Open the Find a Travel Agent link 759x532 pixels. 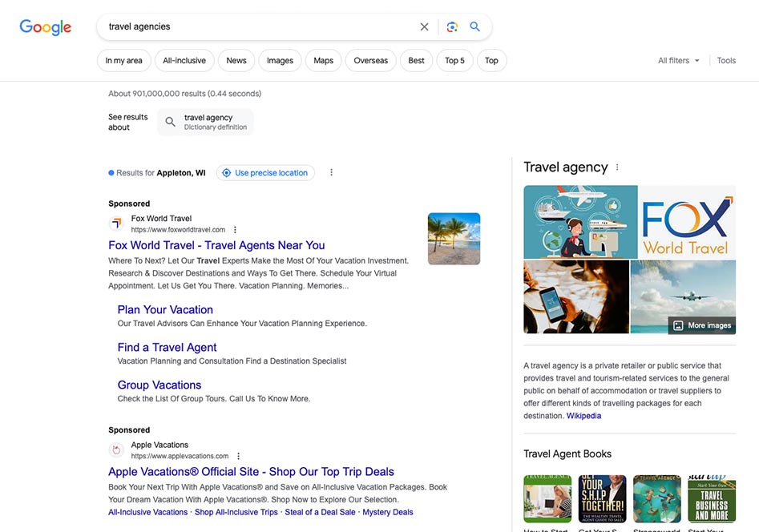pos(167,348)
